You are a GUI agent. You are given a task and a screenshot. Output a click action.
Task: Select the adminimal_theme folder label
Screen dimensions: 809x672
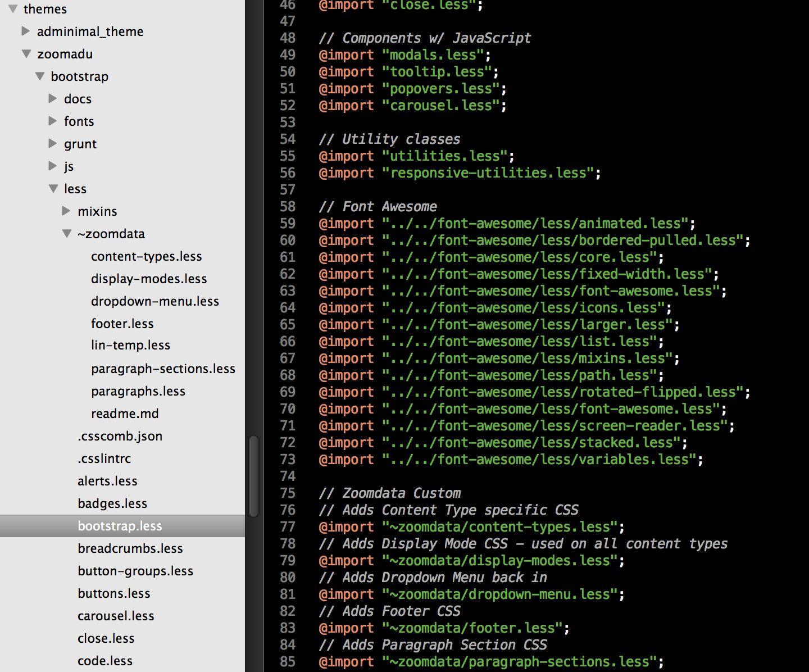click(90, 31)
